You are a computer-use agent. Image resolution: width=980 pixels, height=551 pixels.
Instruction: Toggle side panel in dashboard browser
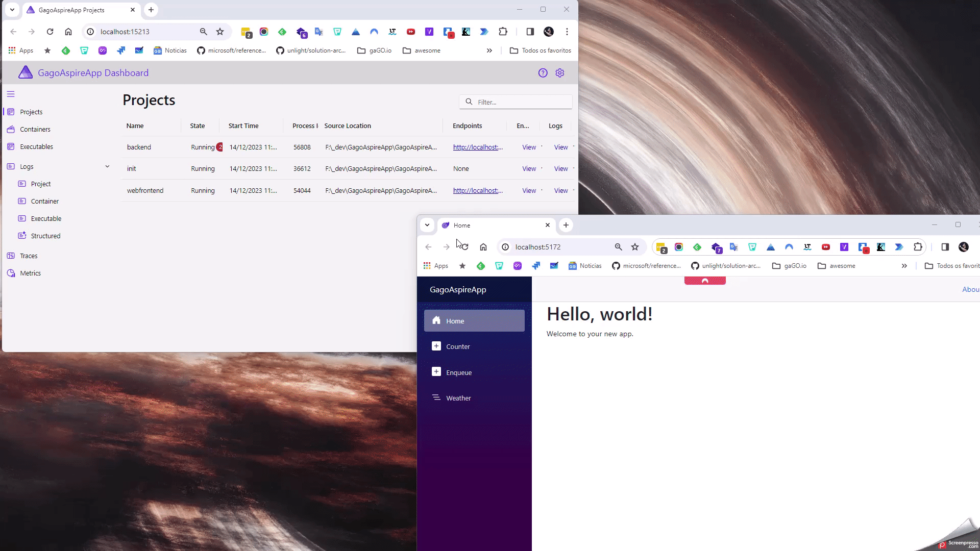(530, 32)
